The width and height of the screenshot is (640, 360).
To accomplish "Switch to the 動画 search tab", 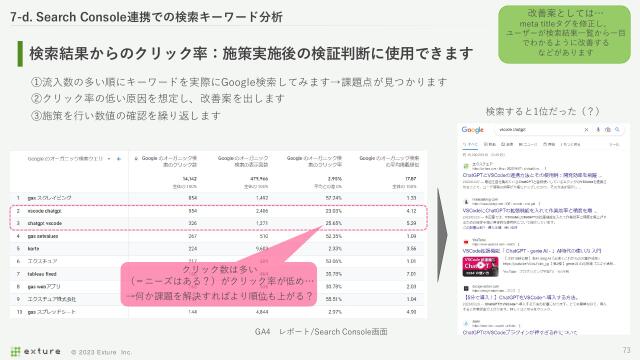I will (490, 144).
